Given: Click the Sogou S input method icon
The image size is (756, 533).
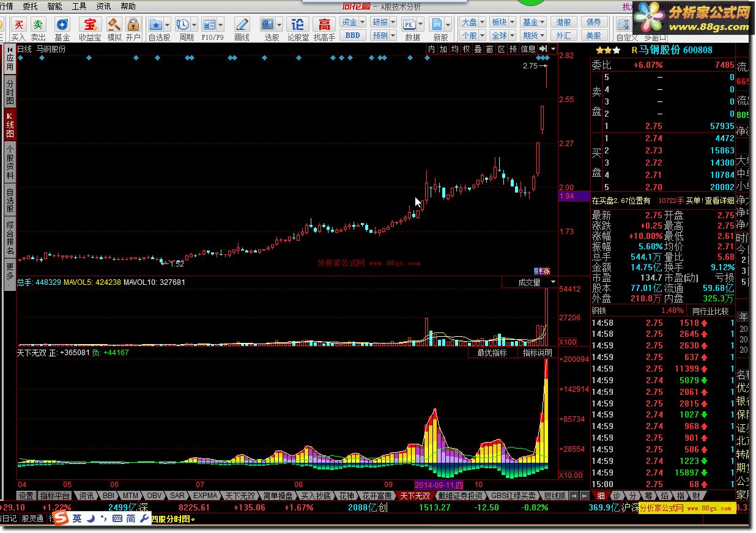Looking at the screenshot, I should [x=61, y=518].
